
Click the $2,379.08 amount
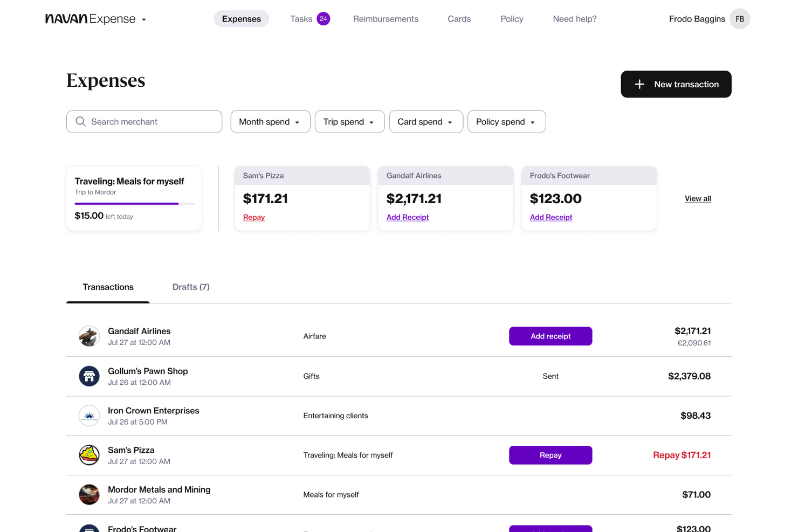coord(689,376)
